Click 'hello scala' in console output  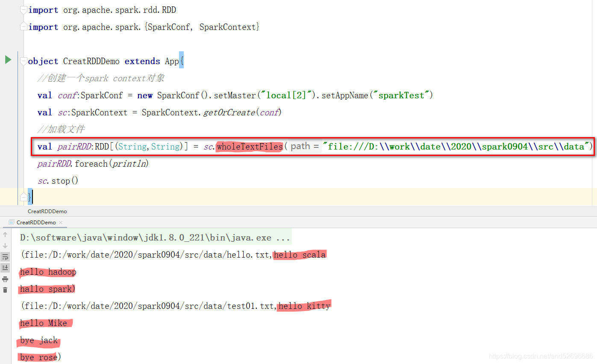(300, 255)
